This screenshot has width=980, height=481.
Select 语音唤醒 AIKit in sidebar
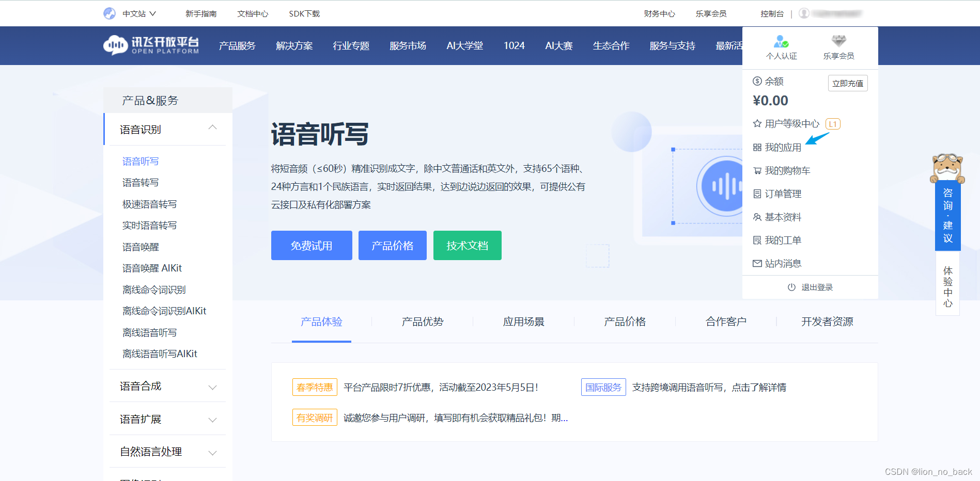(x=152, y=268)
